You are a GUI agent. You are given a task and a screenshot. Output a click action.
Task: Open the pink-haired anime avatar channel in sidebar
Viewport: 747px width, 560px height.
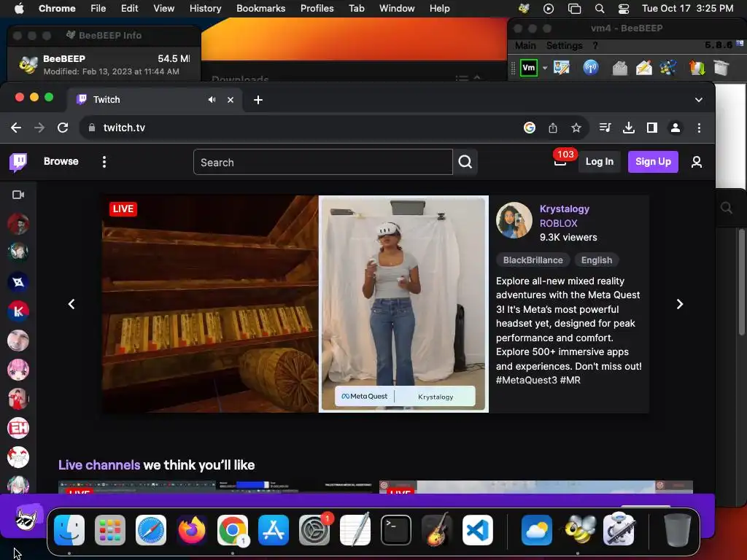point(18,370)
